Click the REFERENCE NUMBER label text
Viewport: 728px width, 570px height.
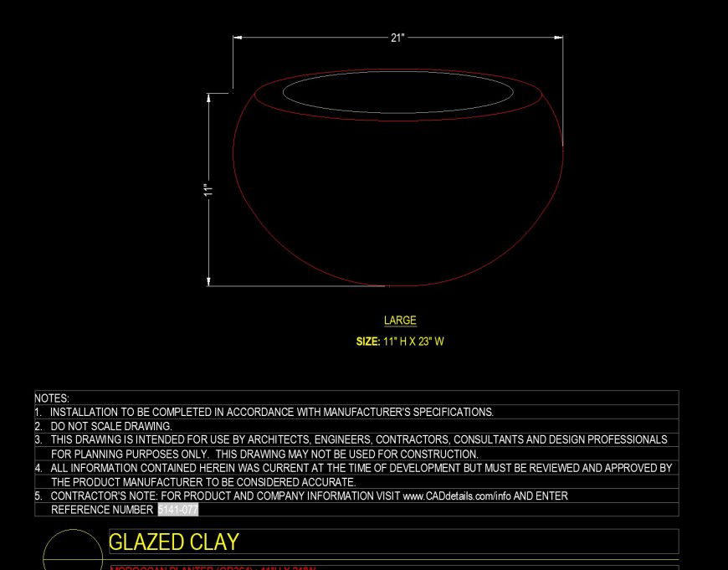click(x=102, y=510)
